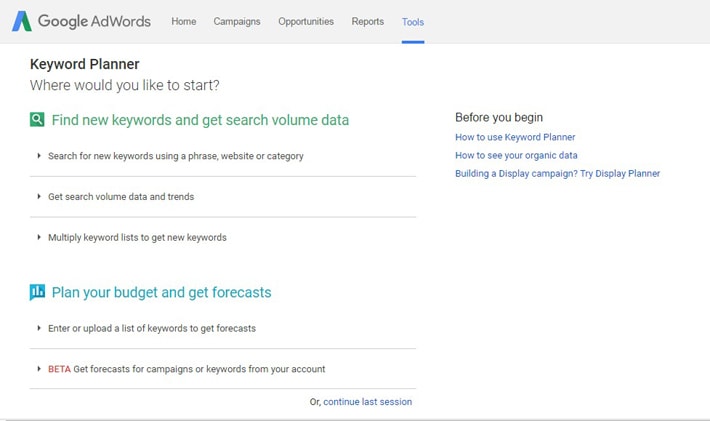Click the Google AdWords wordmark text
710x421 pixels.
pos(94,21)
